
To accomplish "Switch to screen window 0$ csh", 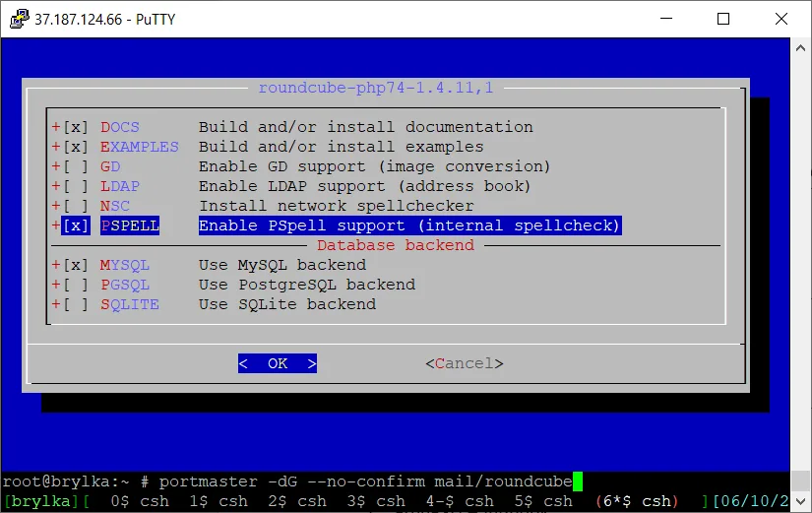I will coord(141,501).
